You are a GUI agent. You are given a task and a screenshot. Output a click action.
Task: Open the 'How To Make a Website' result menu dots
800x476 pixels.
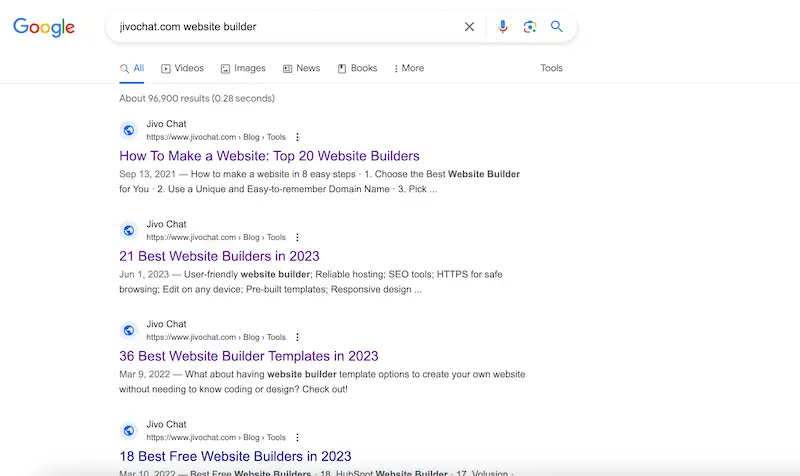(x=297, y=137)
